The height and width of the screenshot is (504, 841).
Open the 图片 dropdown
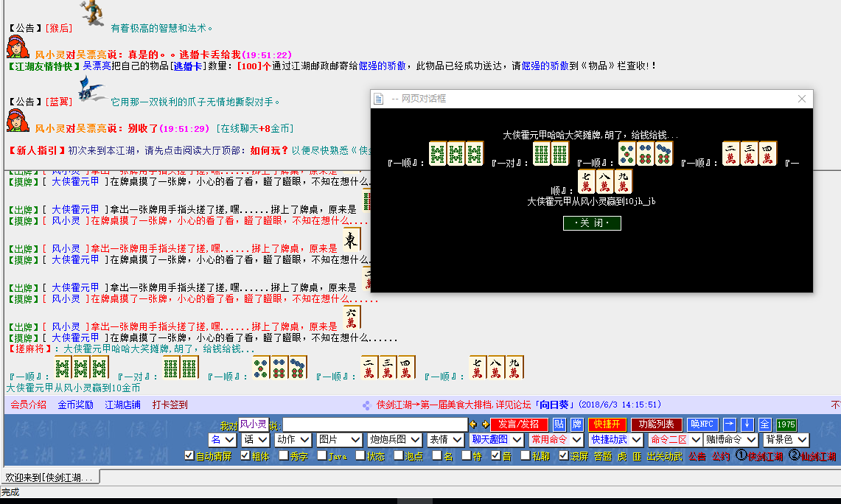pos(340,440)
